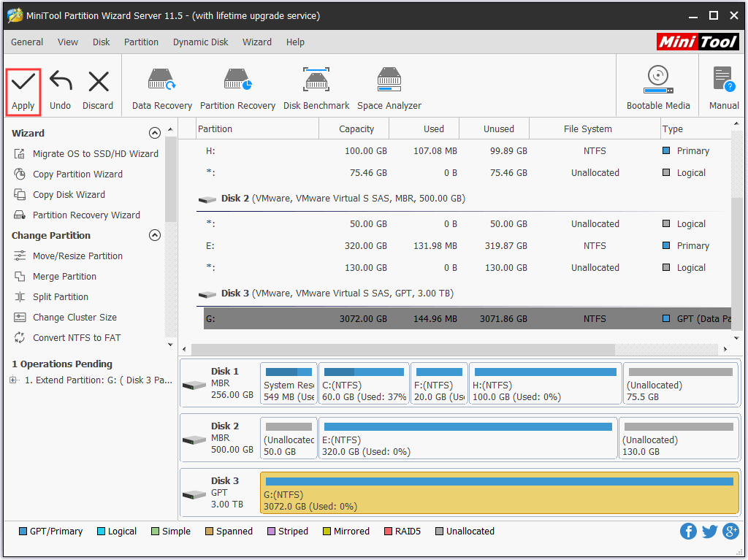Image resolution: width=748 pixels, height=560 pixels.
Task: Select Disk 3 header row in list
Action: coord(464,294)
